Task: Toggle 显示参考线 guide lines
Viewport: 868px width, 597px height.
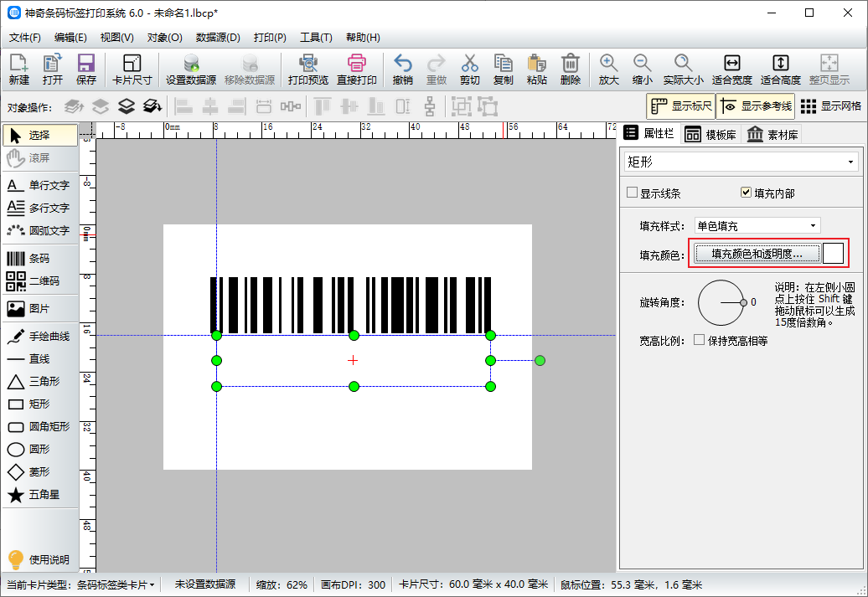Action: click(x=756, y=106)
